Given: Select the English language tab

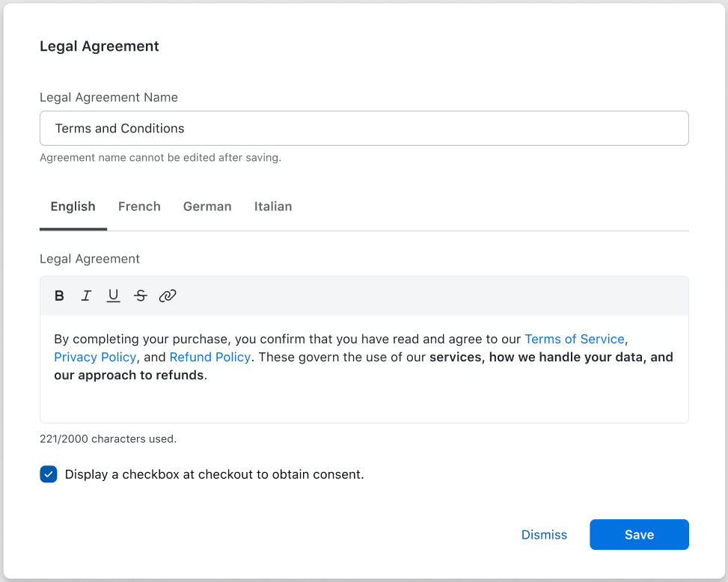Looking at the screenshot, I should point(73,206).
